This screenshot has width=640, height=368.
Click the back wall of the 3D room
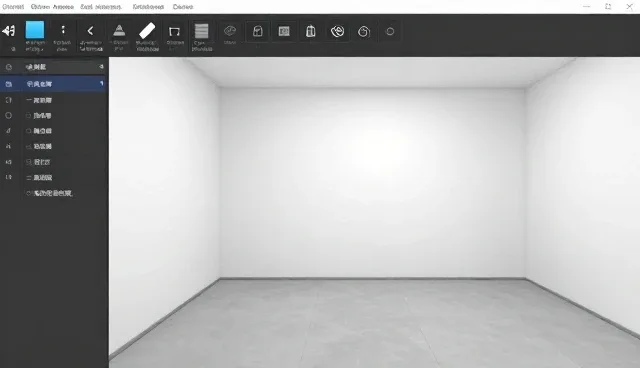point(372,183)
